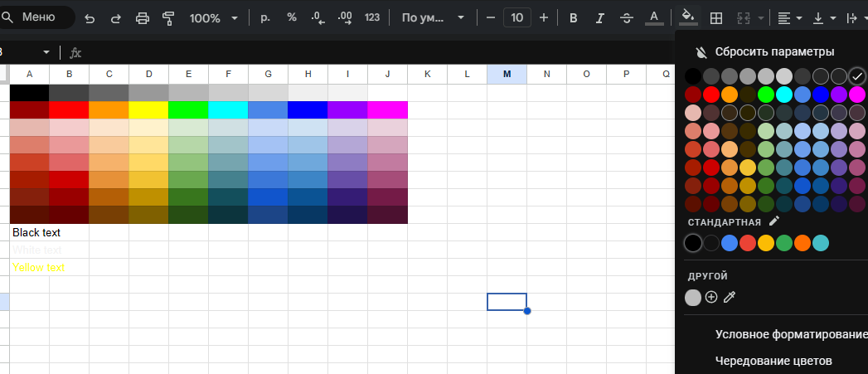Activate the eyedropper color picker
Screen dimensions: 868x374
coord(730,297)
